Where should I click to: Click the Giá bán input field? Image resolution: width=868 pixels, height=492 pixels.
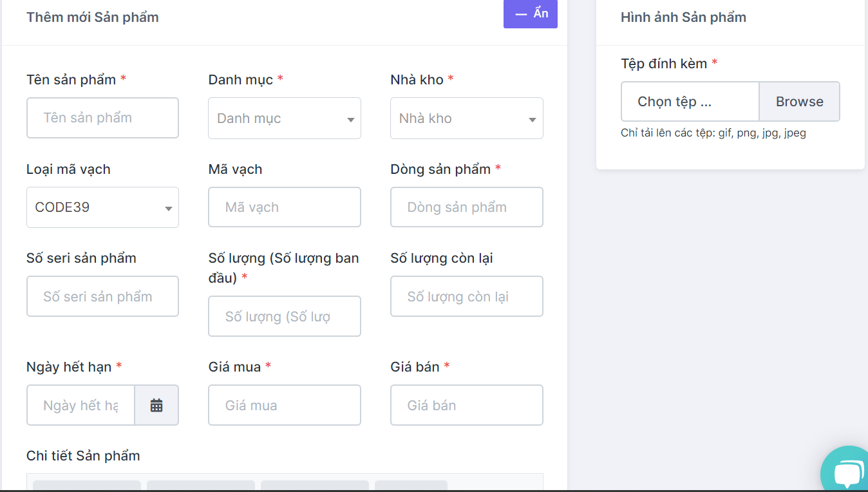[x=467, y=405]
